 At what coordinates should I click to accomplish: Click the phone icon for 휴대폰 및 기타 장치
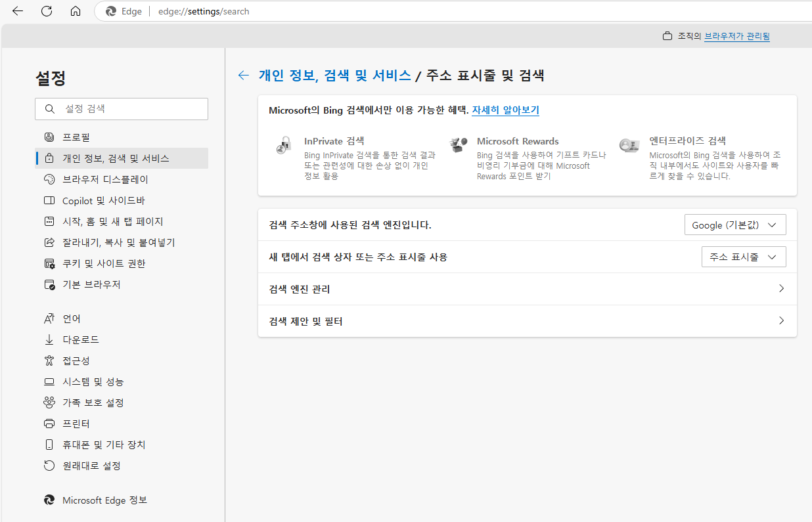[x=49, y=445]
